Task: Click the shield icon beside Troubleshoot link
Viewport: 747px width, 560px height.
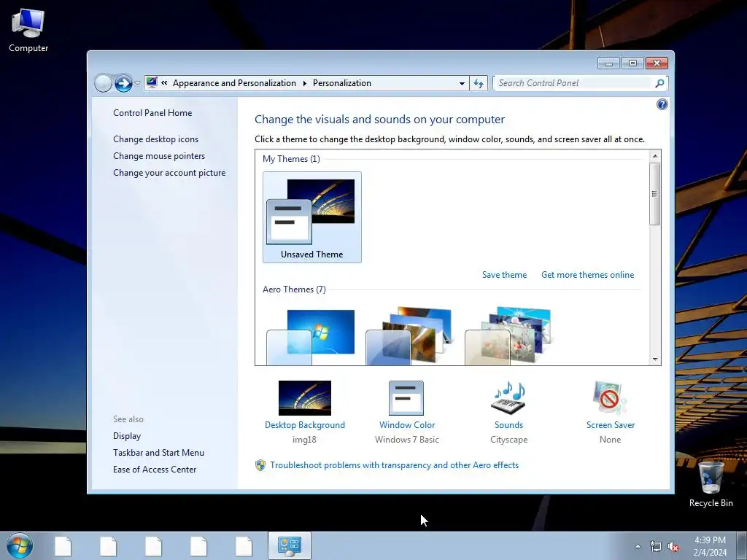Action: coord(260,465)
